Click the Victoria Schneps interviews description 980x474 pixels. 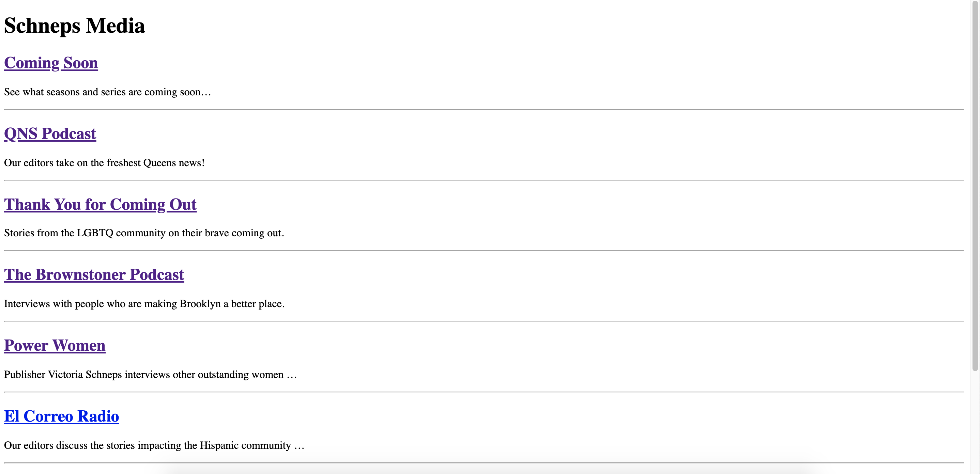[150, 375]
